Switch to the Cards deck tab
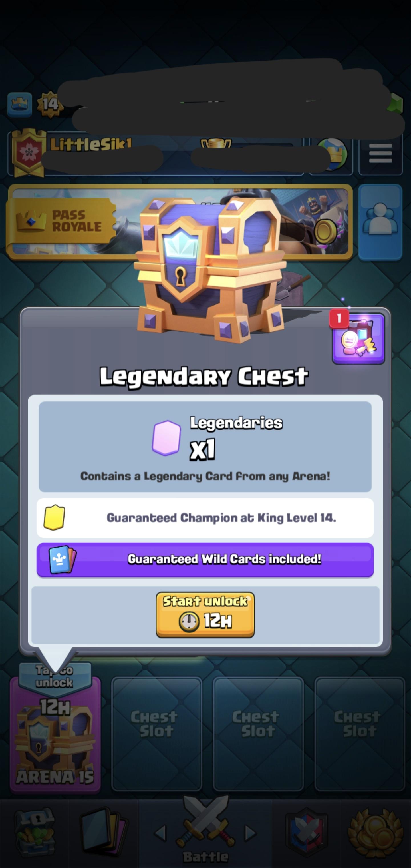The image size is (411, 868). [x=103, y=833]
